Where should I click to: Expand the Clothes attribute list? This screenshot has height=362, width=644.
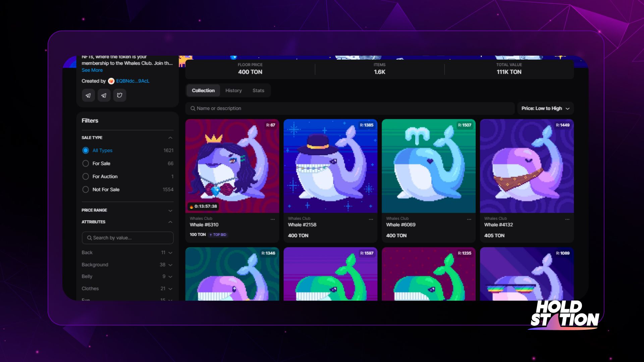(170, 289)
